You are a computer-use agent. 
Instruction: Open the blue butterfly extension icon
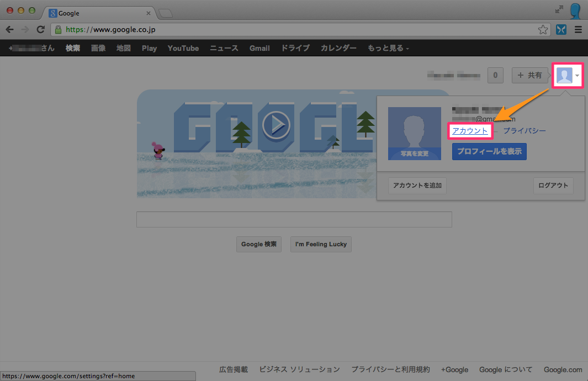pos(561,30)
